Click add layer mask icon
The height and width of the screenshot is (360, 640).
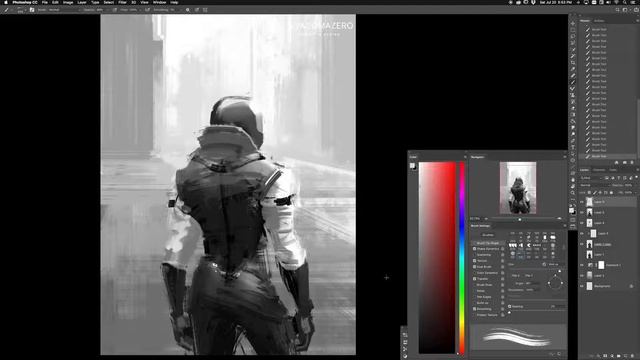[x=605, y=356]
